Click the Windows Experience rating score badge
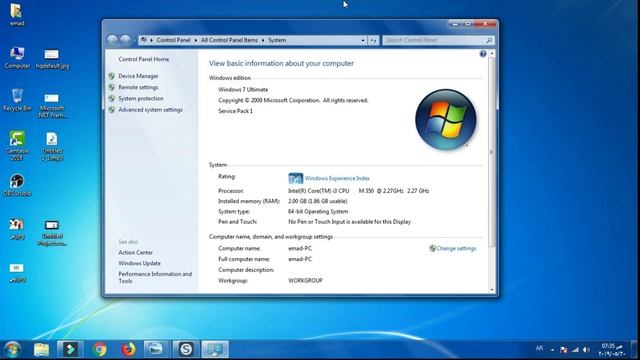Screen dimensions: 640x360 coord(296,178)
